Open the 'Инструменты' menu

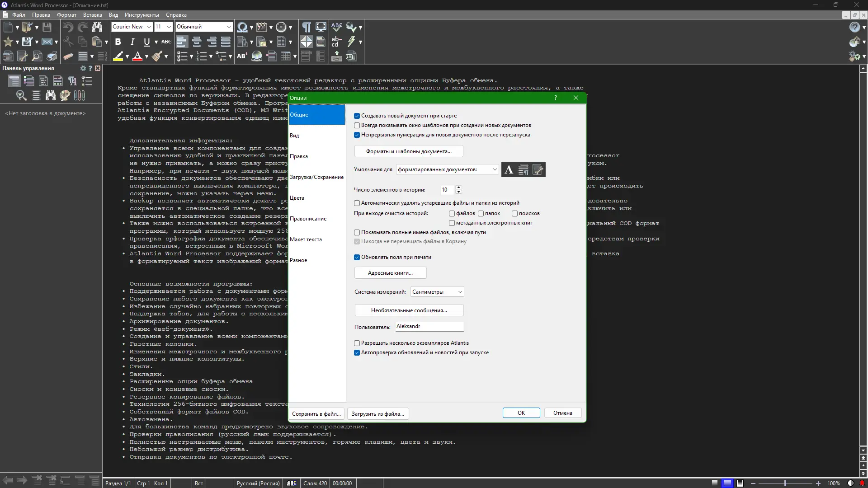coord(142,15)
